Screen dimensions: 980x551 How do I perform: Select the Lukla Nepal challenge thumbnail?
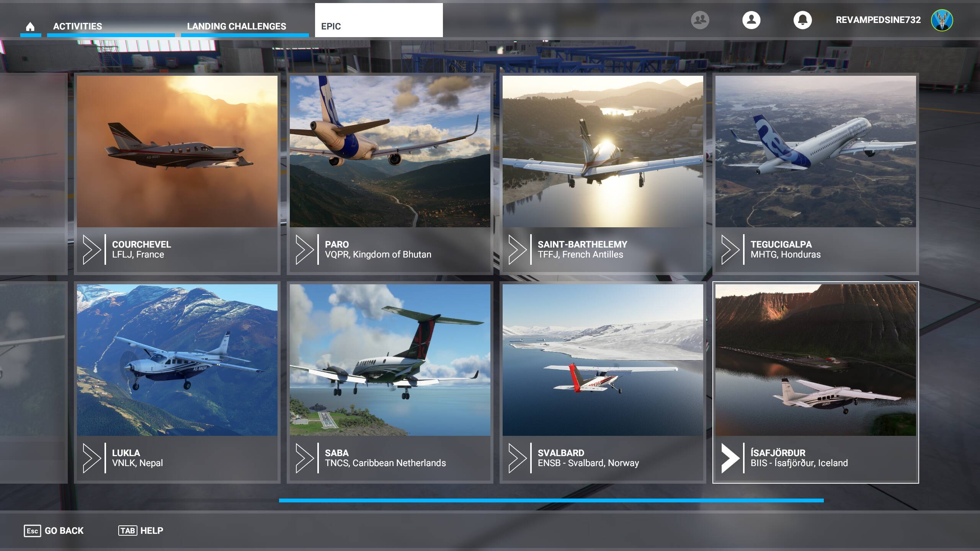[177, 360]
